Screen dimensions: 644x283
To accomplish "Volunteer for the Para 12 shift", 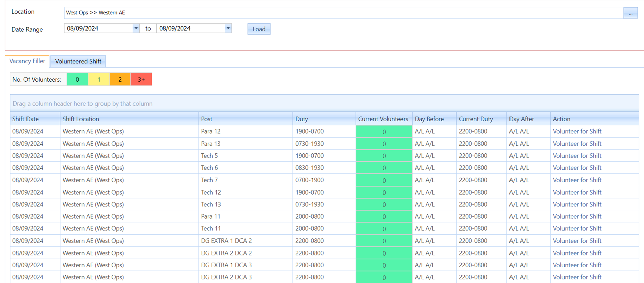I will (577, 131).
